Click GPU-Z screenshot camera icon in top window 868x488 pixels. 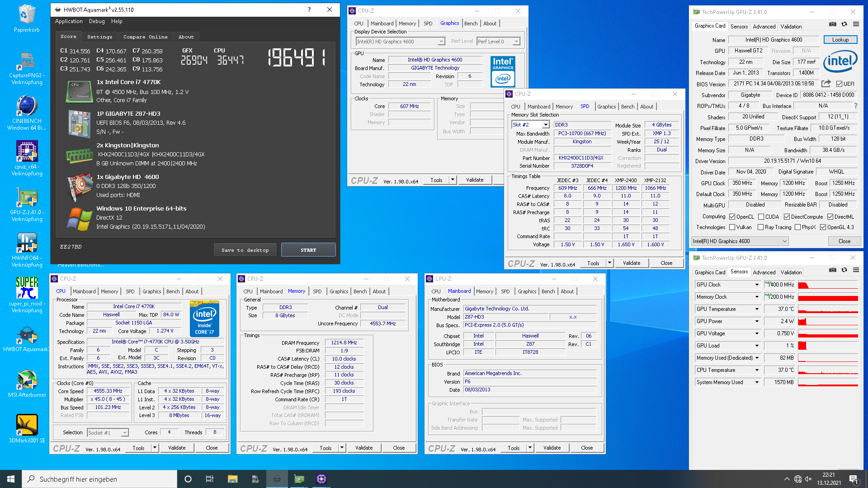click(x=833, y=24)
